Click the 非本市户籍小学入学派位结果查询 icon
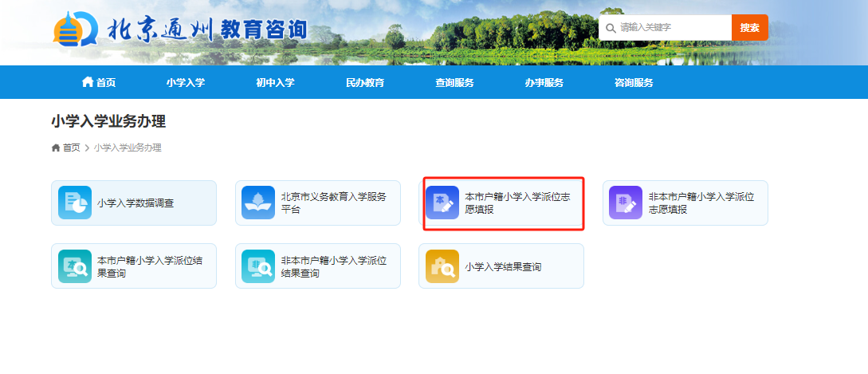The width and height of the screenshot is (868, 374). 258,266
